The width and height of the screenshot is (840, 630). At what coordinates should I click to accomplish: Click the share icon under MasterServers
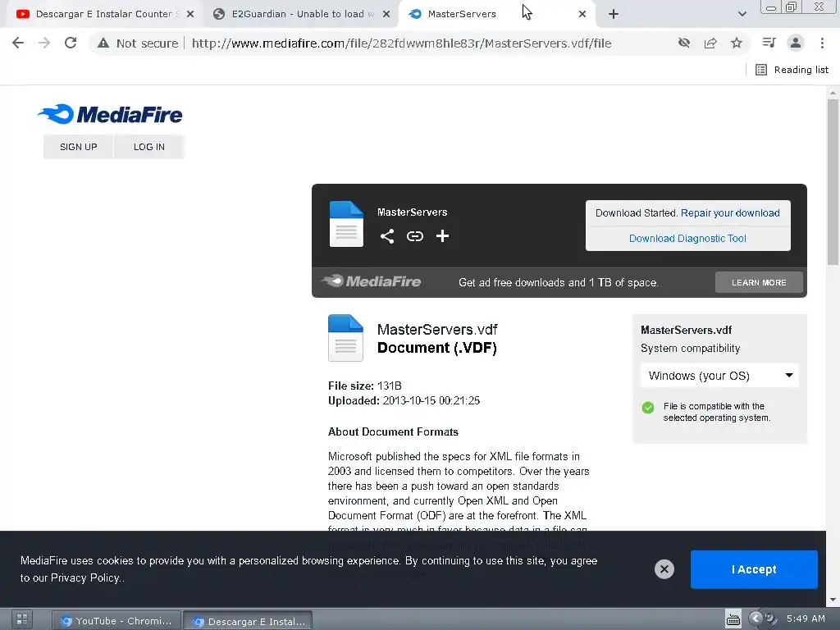click(387, 236)
